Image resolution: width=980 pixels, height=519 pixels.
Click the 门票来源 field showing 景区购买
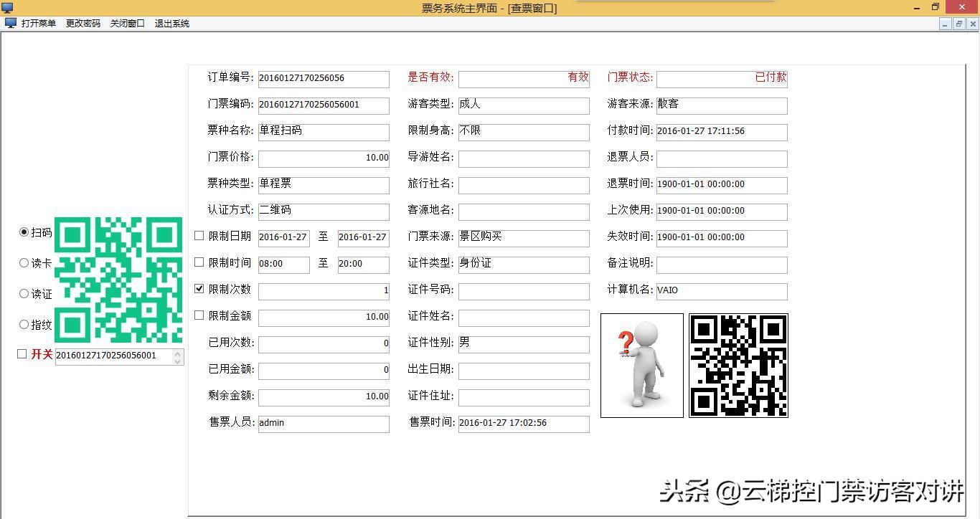(524, 238)
